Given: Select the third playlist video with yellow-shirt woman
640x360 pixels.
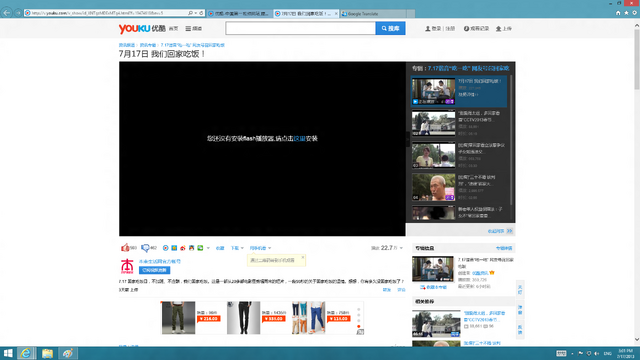Looking at the screenshot, I should 433,155.
